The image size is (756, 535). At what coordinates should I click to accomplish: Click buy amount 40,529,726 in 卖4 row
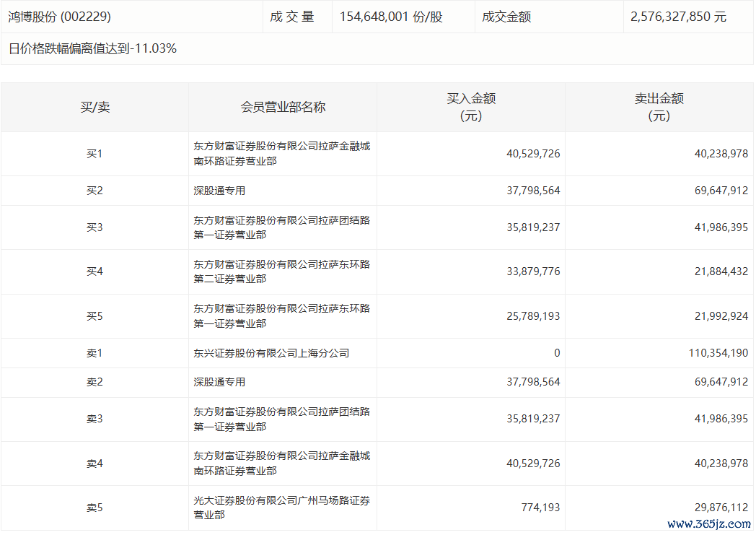click(x=533, y=463)
